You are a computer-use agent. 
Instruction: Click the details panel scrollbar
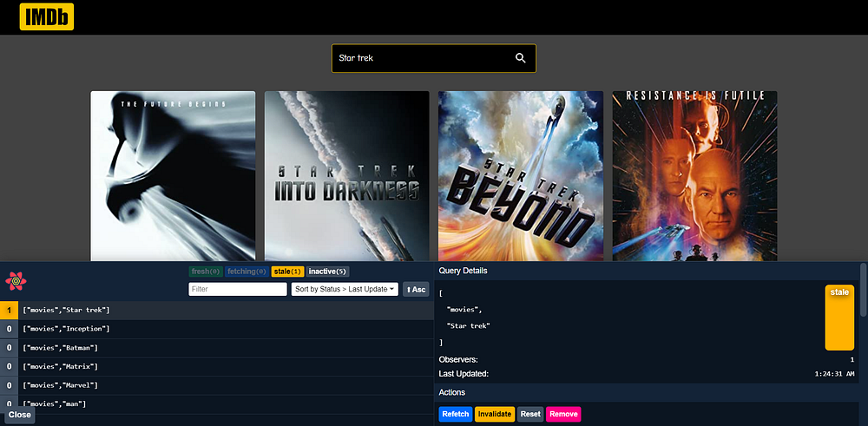tap(863, 289)
